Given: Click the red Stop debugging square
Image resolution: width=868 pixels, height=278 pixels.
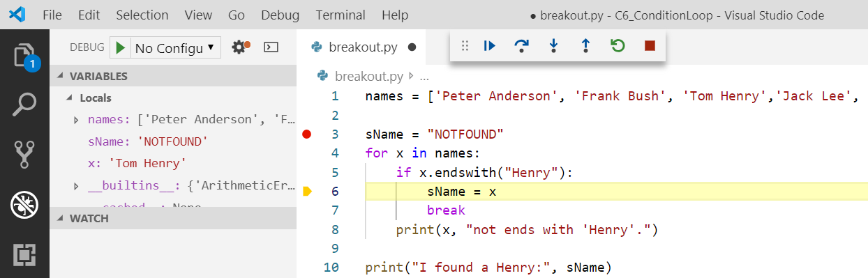Looking at the screenshot, I should click(650, 46).
